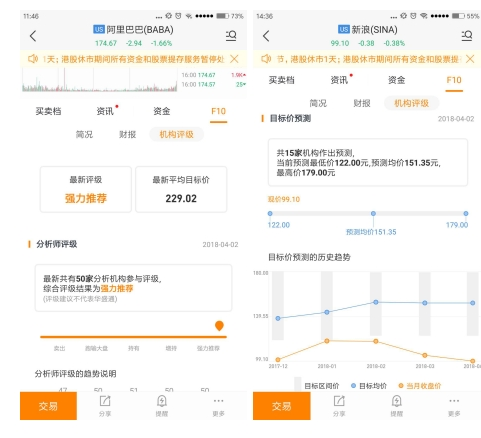Tap the 122.00 low-price dot on range bar
Image resolution: width=481 pixels, height=438 pixels.
tap(270, 213)
